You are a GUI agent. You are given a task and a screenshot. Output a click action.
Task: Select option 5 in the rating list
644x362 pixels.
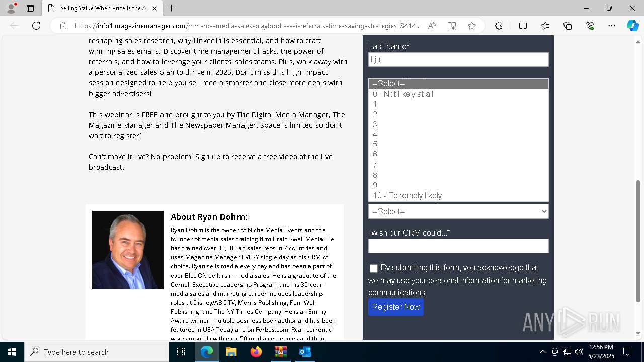pyautogui.click(x=458, y=144)
